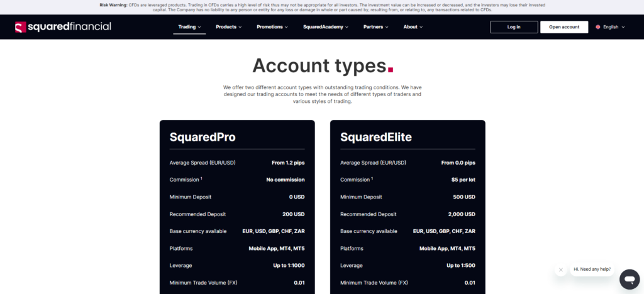The image size is (644, 294).
Task: Expand the Trading menu chevron
Action: pyautogui.click(x=199, y=27)
